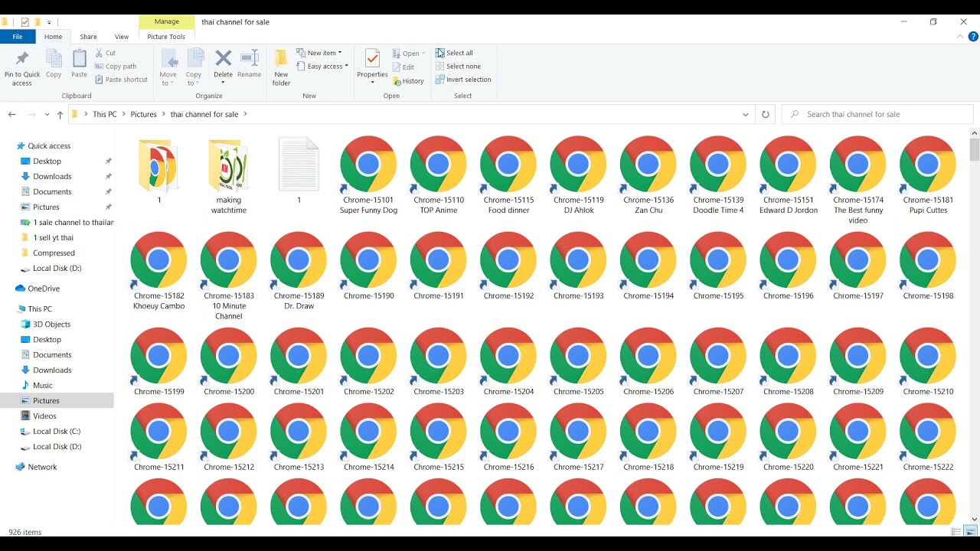Switch to details view layout
The height and width of the screenshot is (551, 980).
pos(956,532)
